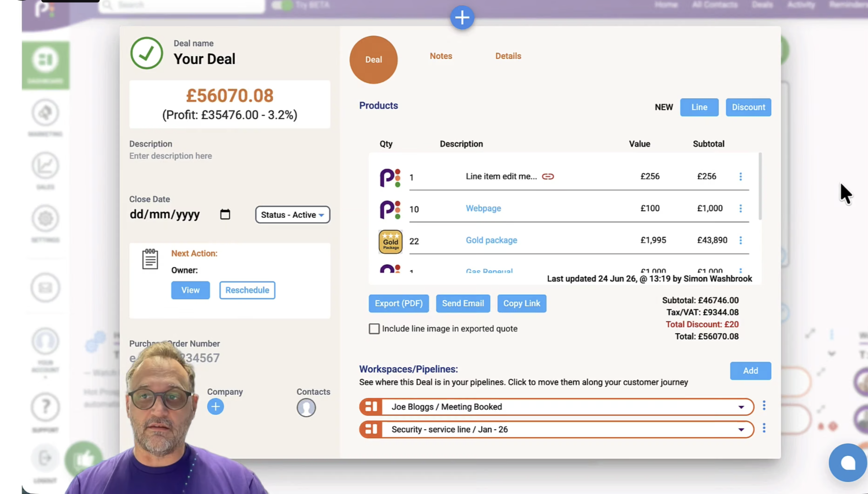Click the Export (PDF) button
This screenshot has height=494, width=868.
(399, 303)
